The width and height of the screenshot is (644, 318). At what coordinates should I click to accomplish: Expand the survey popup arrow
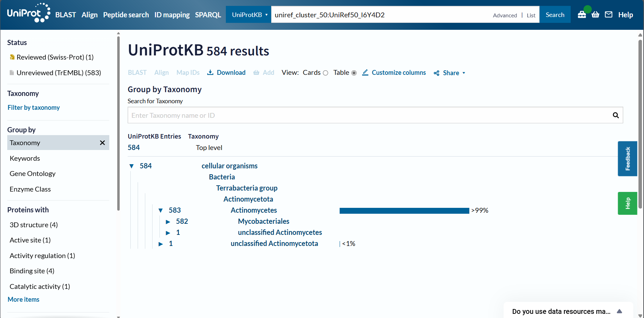pyautogui.click(x=619, y=311)
